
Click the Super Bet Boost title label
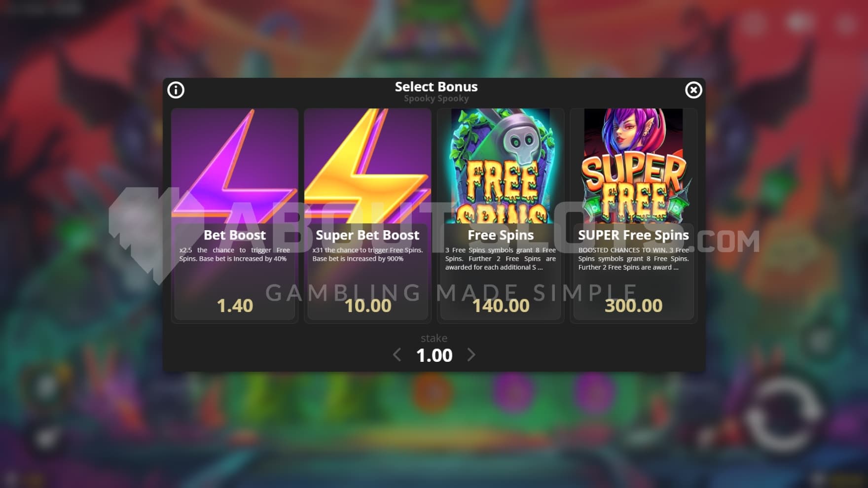(368, 235)
